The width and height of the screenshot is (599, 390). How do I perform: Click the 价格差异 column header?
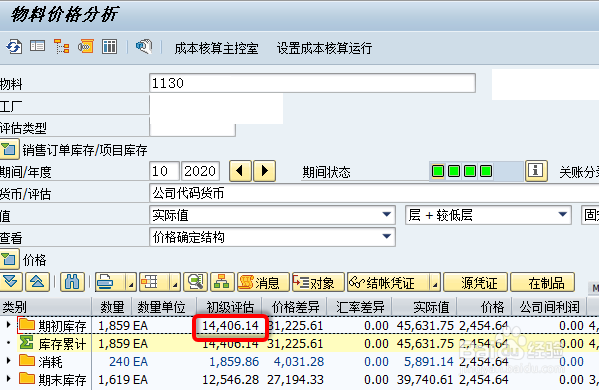pos(294,307)
